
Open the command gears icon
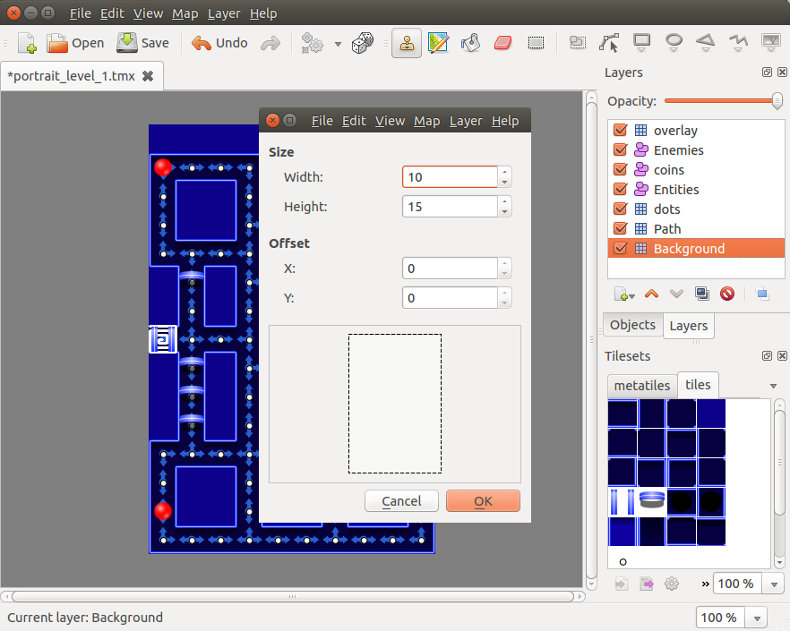[312, 43]
